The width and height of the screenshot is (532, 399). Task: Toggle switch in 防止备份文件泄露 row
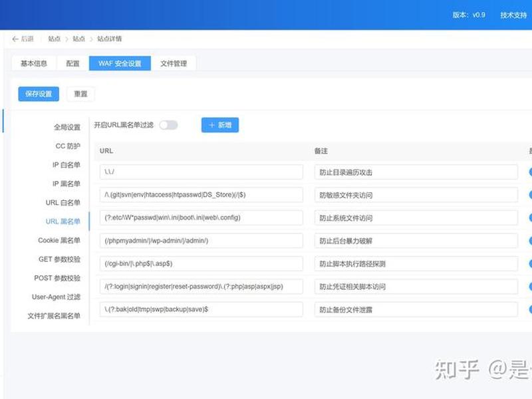click(530, 309)
